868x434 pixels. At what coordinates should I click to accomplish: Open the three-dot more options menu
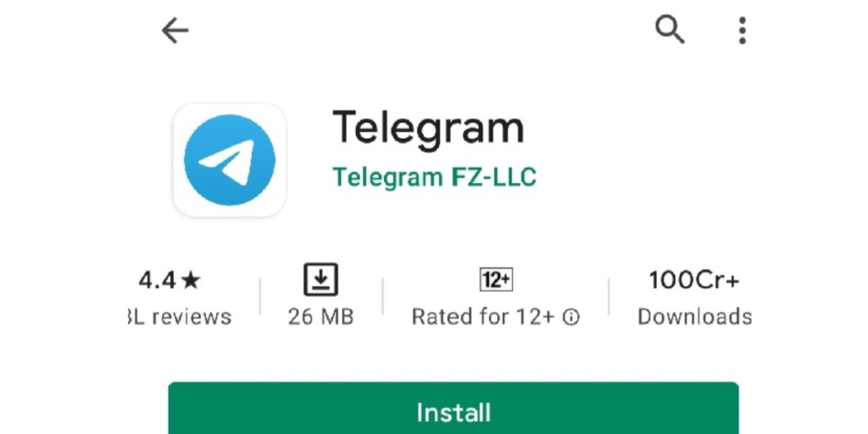743,31
